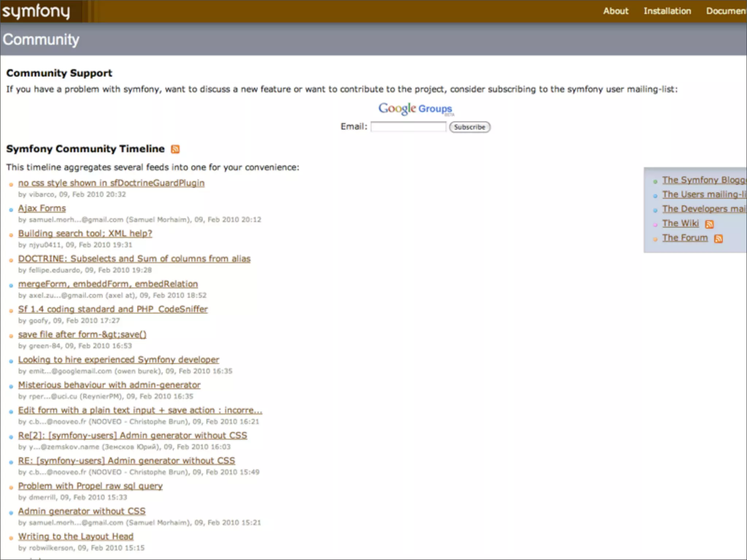Open 'Problem with Propel raw sql query'
Image resolution: width=747 pixels, height=560 pixels.
click(x=90, y=486)
